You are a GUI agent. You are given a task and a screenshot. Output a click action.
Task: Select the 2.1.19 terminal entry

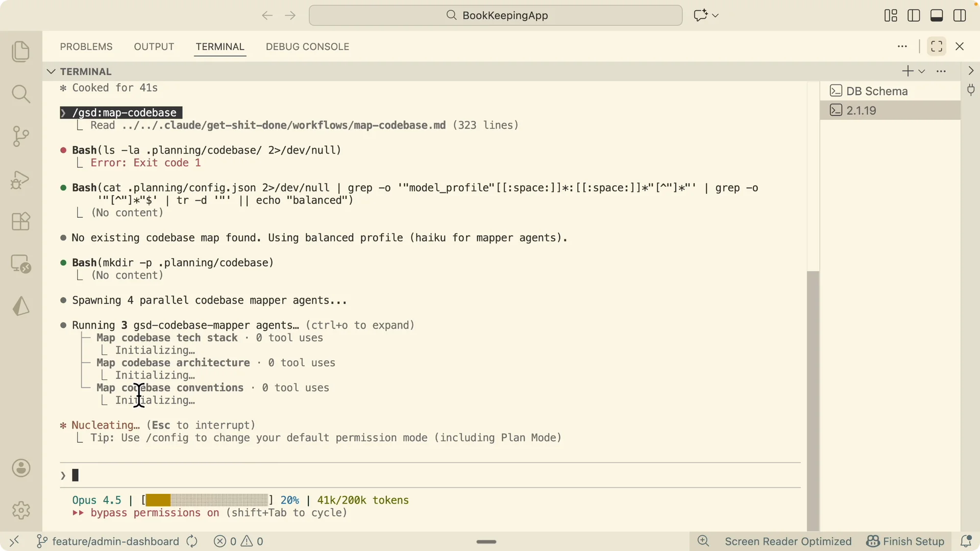click(890, 110)
